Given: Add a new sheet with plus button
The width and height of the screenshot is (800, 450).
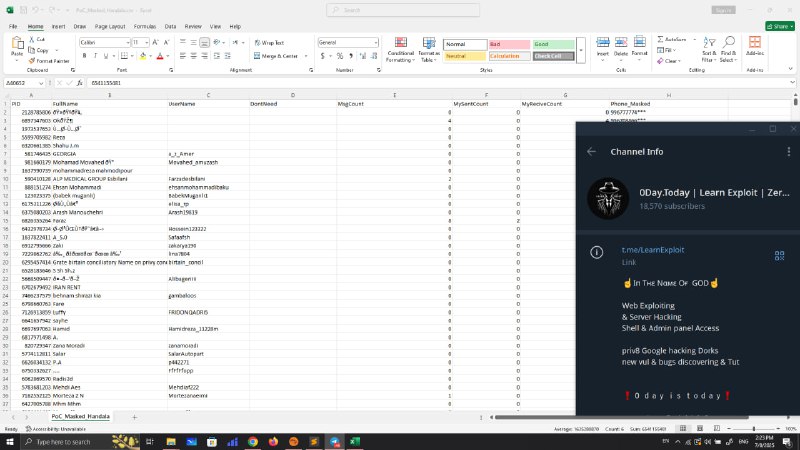Looking at the screenshot, I should point(135,417).
